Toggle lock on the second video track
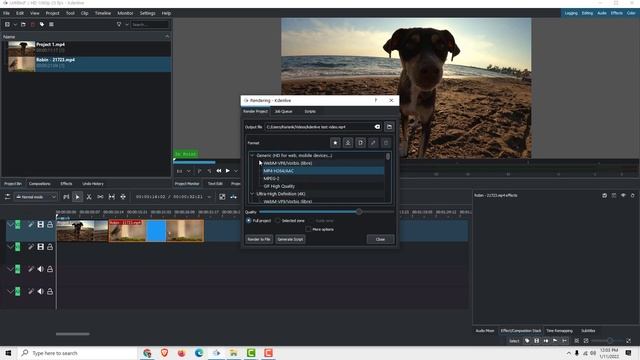The image size is (640, 360). tap(50, 247)
